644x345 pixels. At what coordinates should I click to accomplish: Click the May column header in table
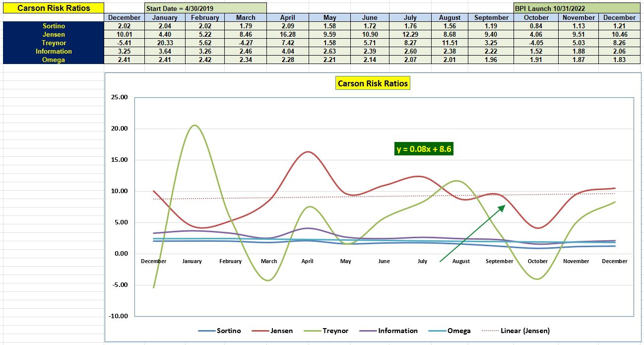pyautogui.click(x=328, y=17)
